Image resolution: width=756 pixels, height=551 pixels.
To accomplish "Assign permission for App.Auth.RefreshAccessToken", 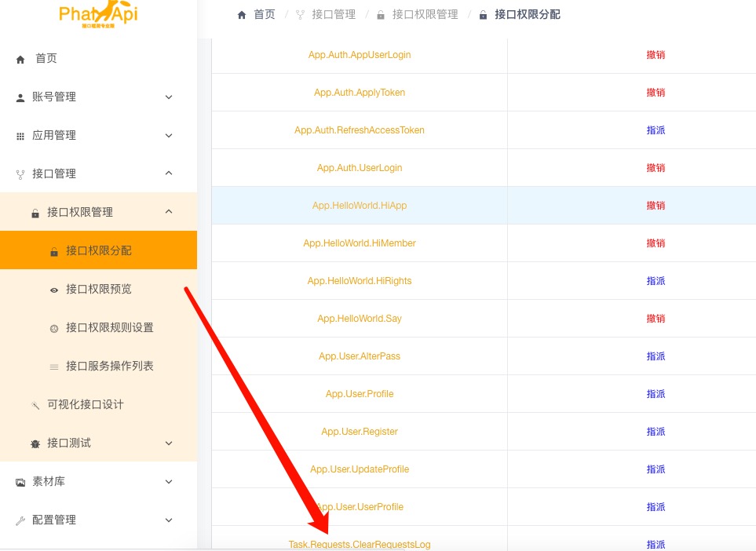I will (x=656, y=130).
